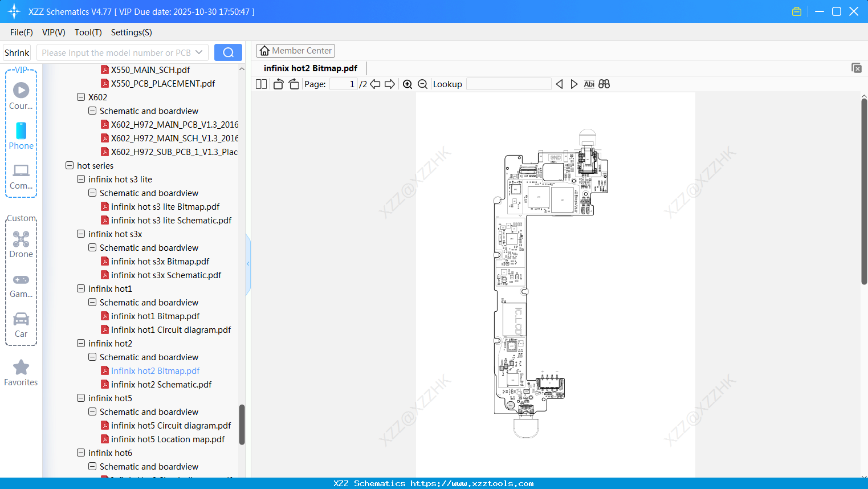
Task: Enable two-page view mode
Action: tap(261, 84)
